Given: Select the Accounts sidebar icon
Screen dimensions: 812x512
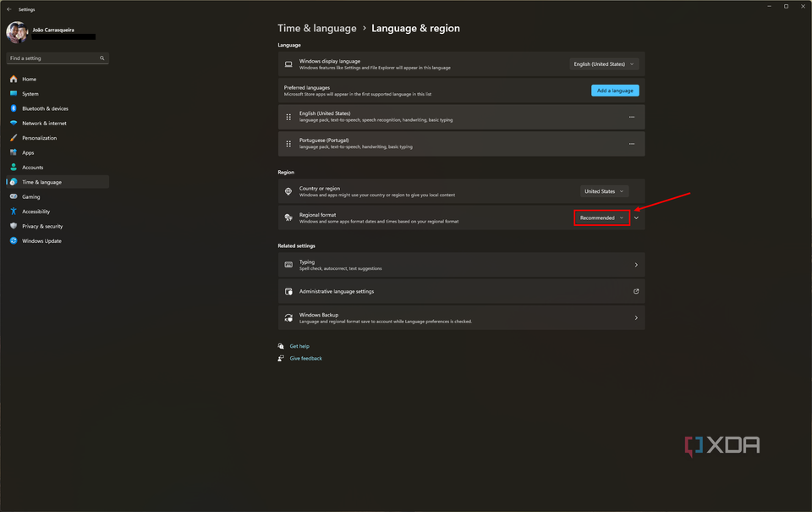Looking at the screenshot, I should (14, 168).
